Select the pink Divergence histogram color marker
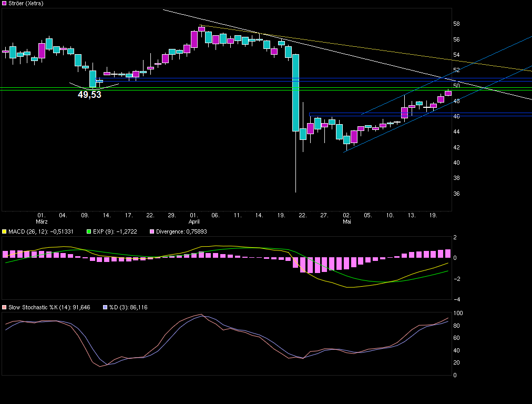532x404 pixels. pyautogui.click(x=151, y=231)
